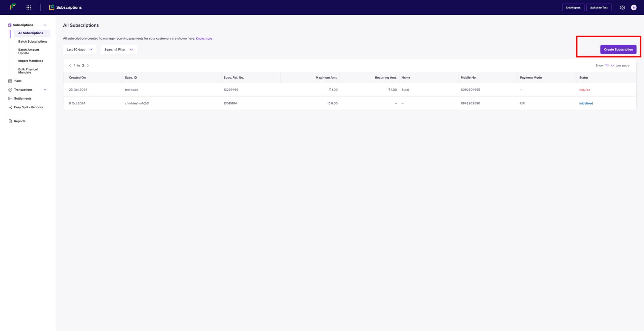Open Import Mandates page
The height and width of the screenshot is (331, 644).
click(x=31, y=61)
